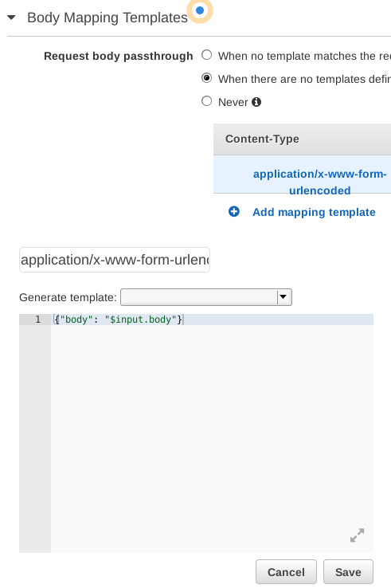The width and height of the screenshot is (391, 588).
Task: Click the Generate template label
Action: (x=68, y=297)
